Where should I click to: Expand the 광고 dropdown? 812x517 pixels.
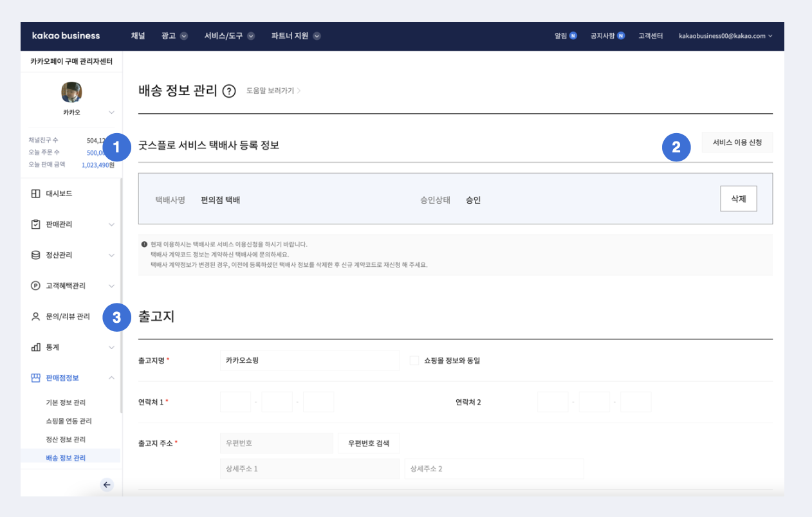(174, 36)
